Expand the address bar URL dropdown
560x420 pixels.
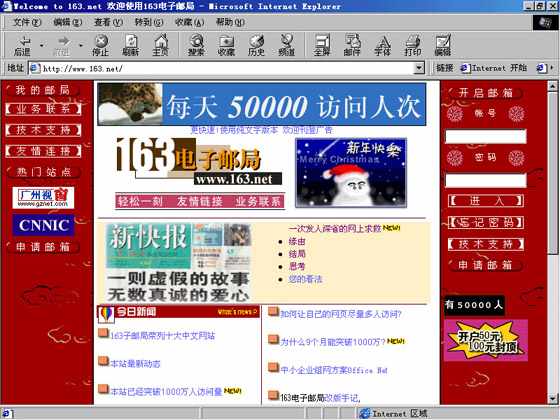[x=419, y=68]
